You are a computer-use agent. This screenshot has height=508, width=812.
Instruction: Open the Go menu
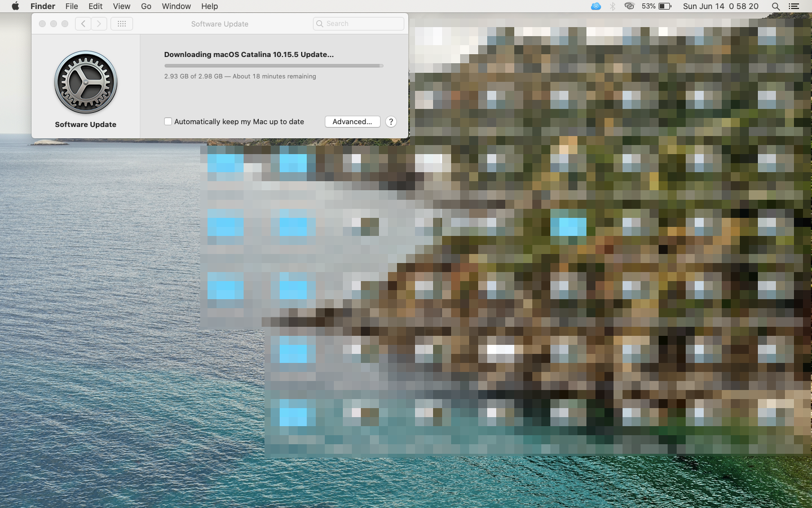coord(146,6)
